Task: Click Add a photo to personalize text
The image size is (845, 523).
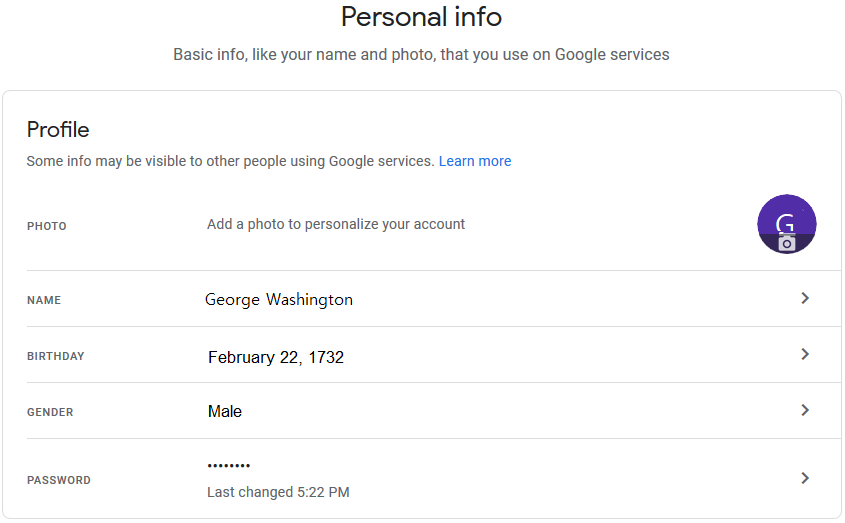Action: (336, 224)
